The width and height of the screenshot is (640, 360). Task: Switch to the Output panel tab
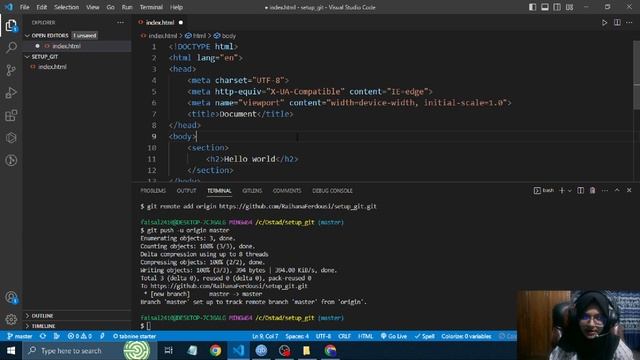pos(187,191)
